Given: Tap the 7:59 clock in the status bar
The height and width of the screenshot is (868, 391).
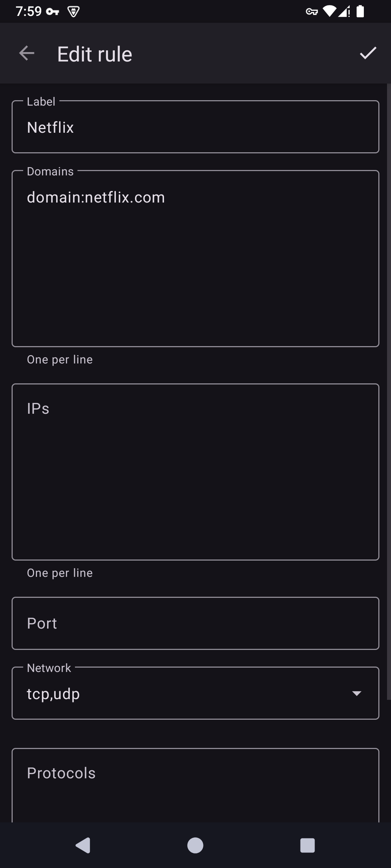Looking at the screenshot, I should [x=29, y=12].
